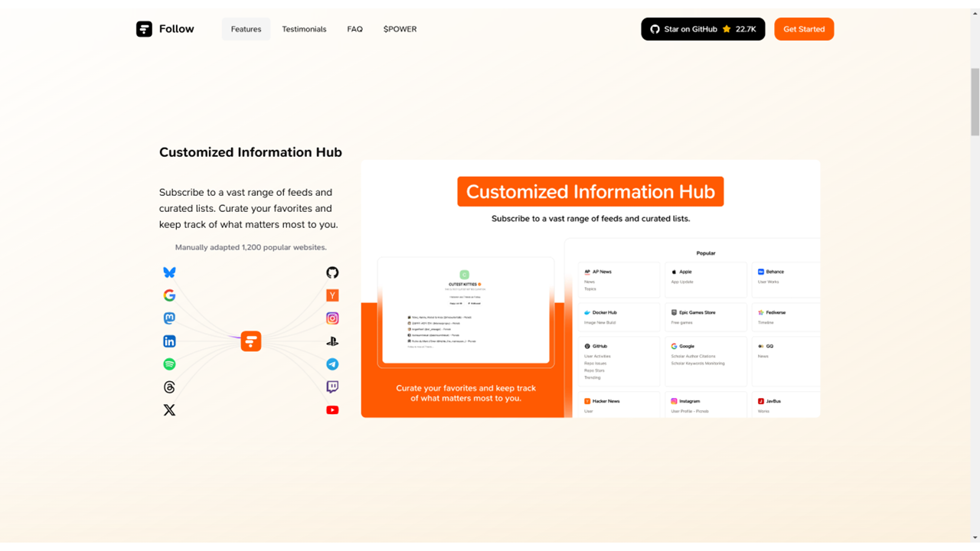The width and height of the screenshot is (980, 551).
Task: Click the Follow logo in header
Action: (165, 29)
